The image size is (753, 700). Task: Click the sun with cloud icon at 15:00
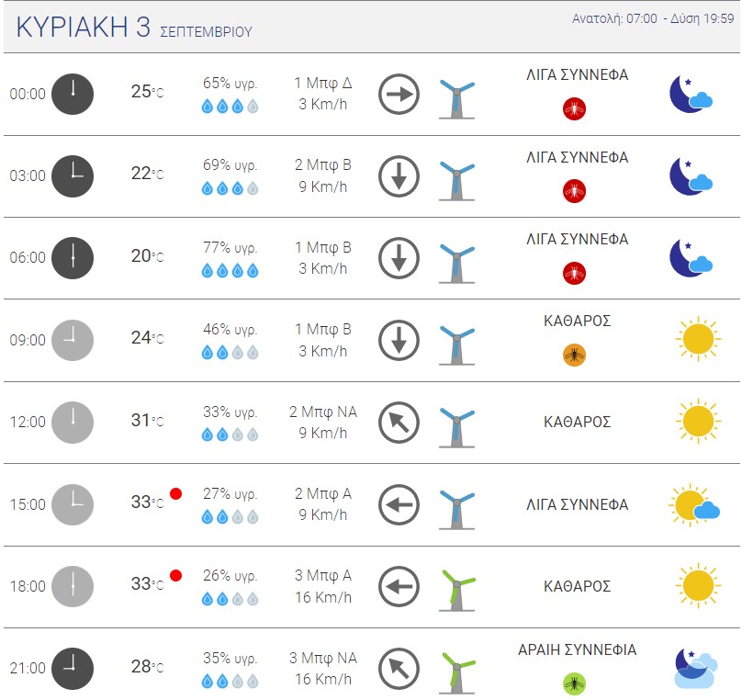[x=694, y=504]
